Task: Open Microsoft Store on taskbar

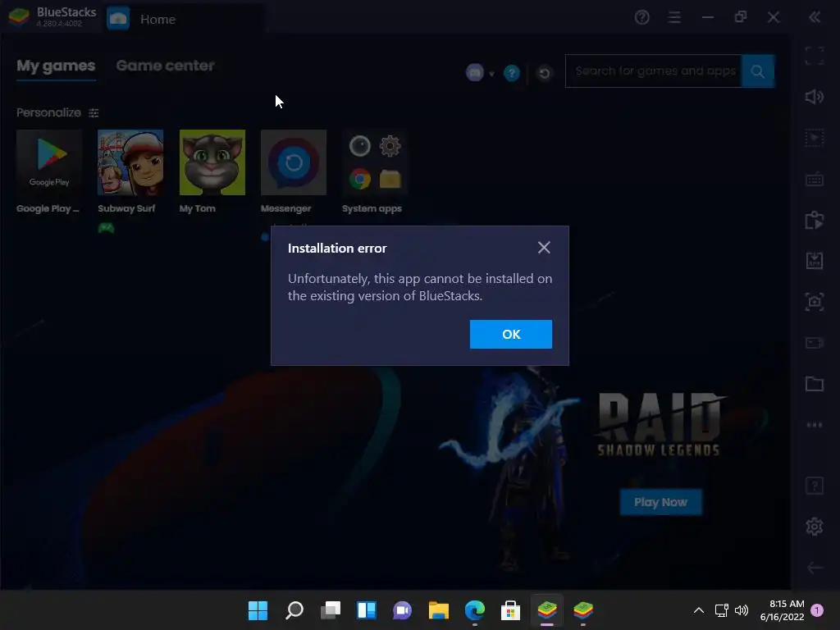Action: (x=510, y=610)
